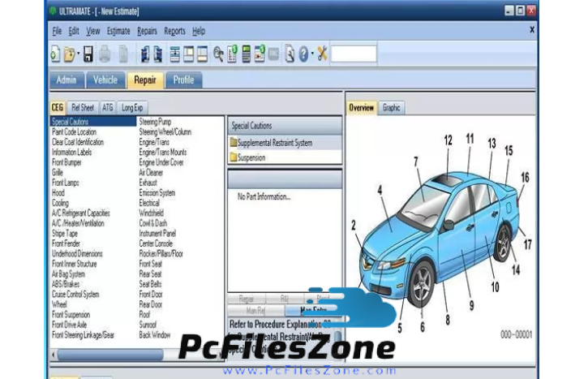
Task: Select 'Front Fender' in the list
Action: coord(66,243)
